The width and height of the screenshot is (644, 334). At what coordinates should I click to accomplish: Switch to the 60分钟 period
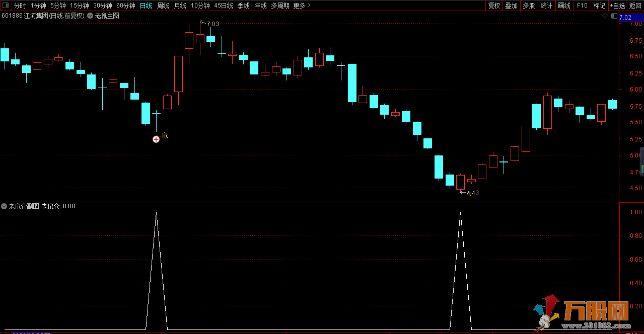click(126, 6)
